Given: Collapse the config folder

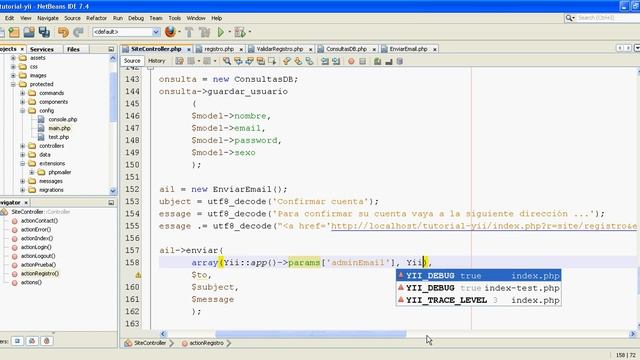Looking at the screenshot, I should coord(22,111).
